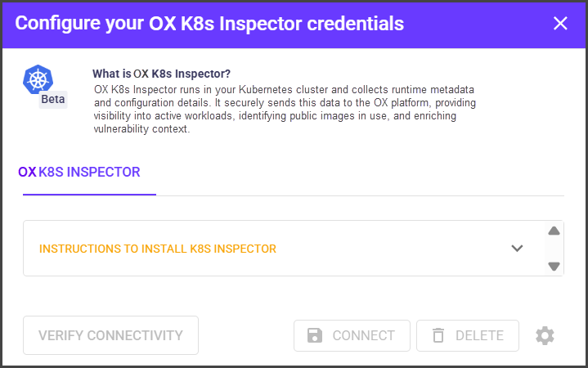Click blank space inside the instructions accordion row

(393, 249)
